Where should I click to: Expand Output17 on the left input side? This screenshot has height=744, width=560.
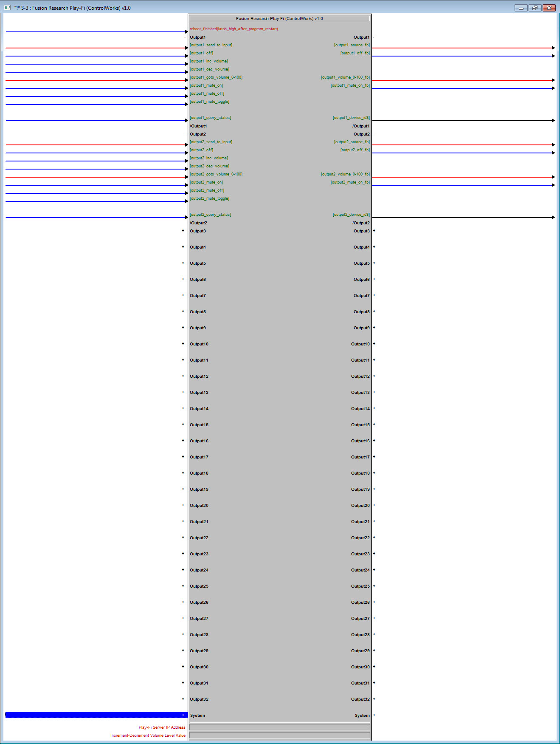tap(183, 457)
